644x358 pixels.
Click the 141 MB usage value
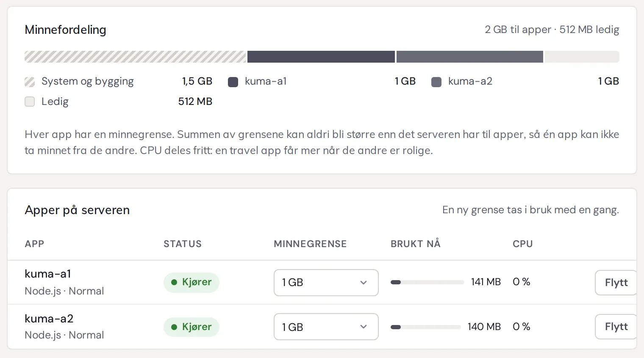[x=486, y=282]
